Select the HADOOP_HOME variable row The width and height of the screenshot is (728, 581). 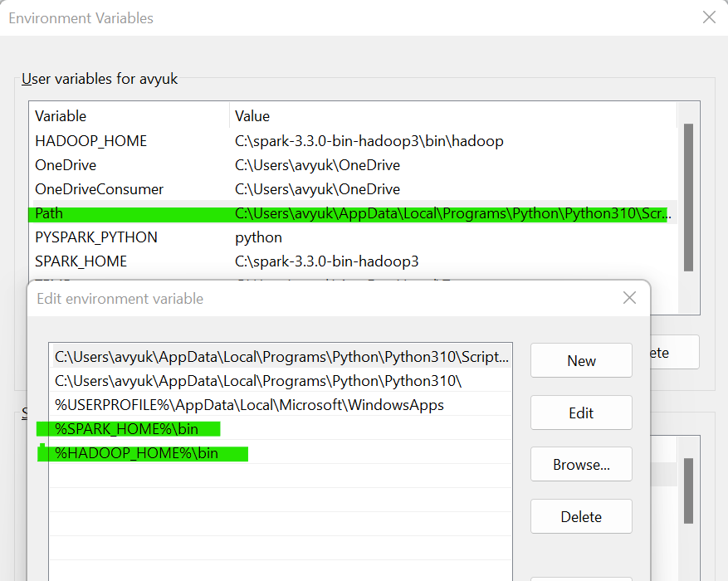click(353, 141)
